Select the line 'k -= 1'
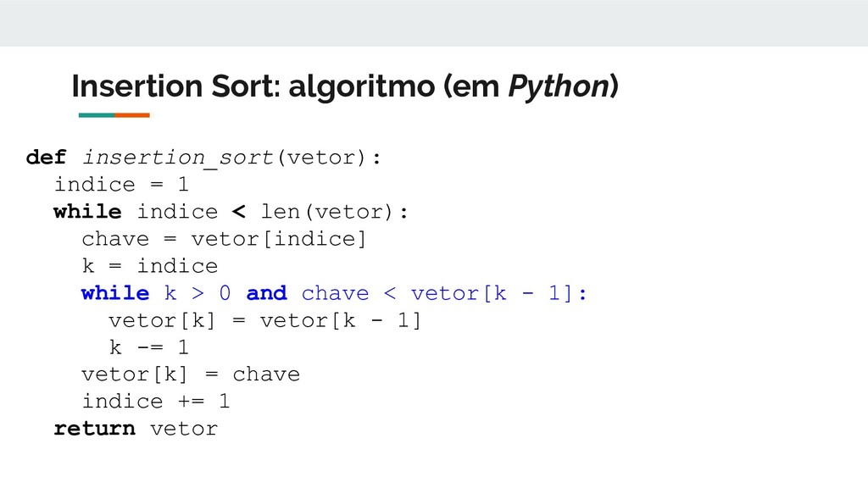 tap(149, 347)
